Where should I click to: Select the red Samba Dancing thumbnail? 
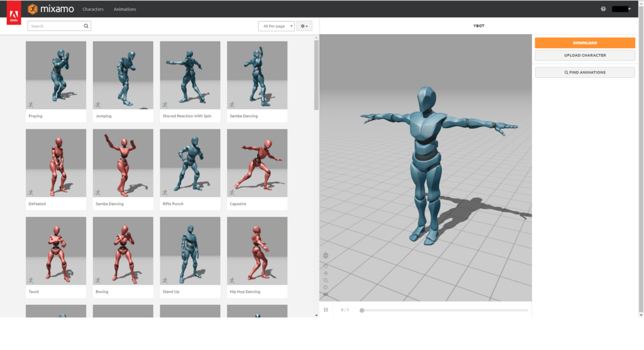[123, 163]
